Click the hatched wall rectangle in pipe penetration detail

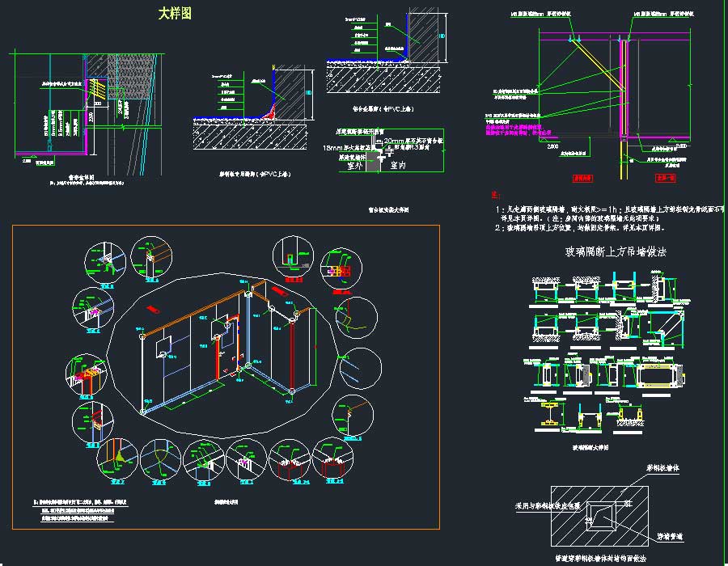pyautogui.click(x=599, y=516)
